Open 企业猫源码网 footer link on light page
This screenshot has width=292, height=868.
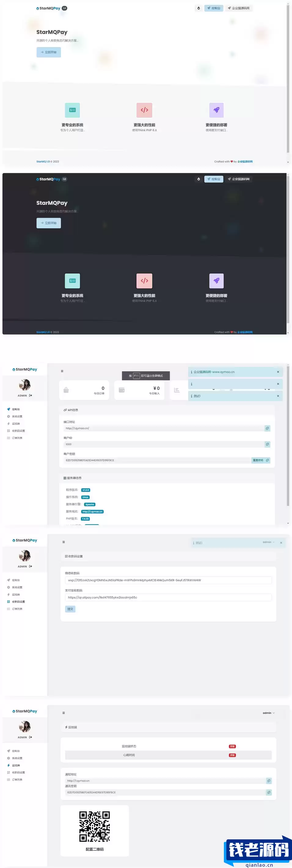pos(245,162)
